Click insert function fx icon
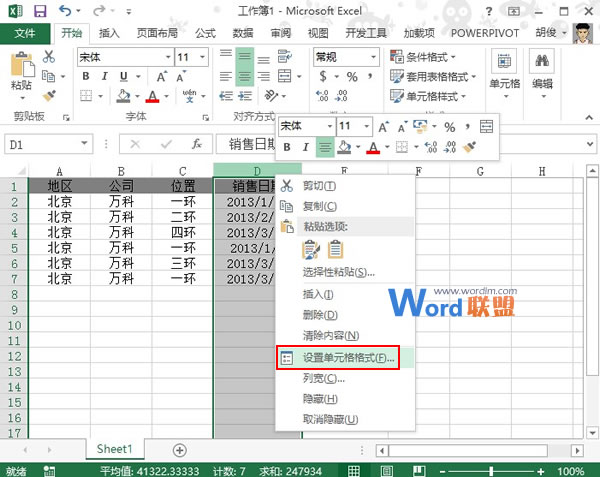The width and height of the screenshot is (600, 477). point(197,144)
